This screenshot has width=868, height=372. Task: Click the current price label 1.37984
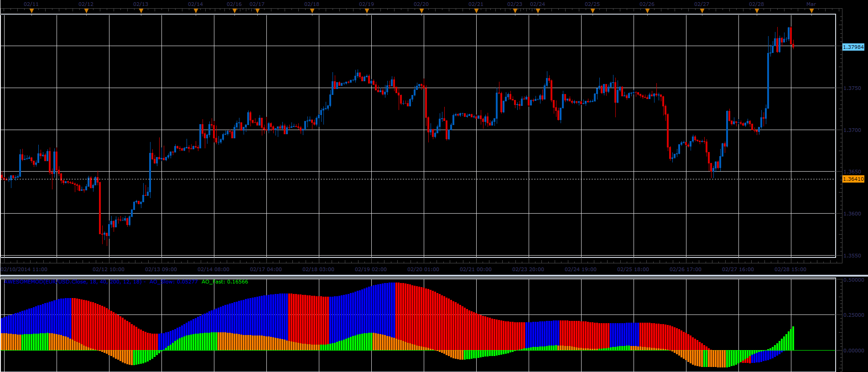point(853,47)
